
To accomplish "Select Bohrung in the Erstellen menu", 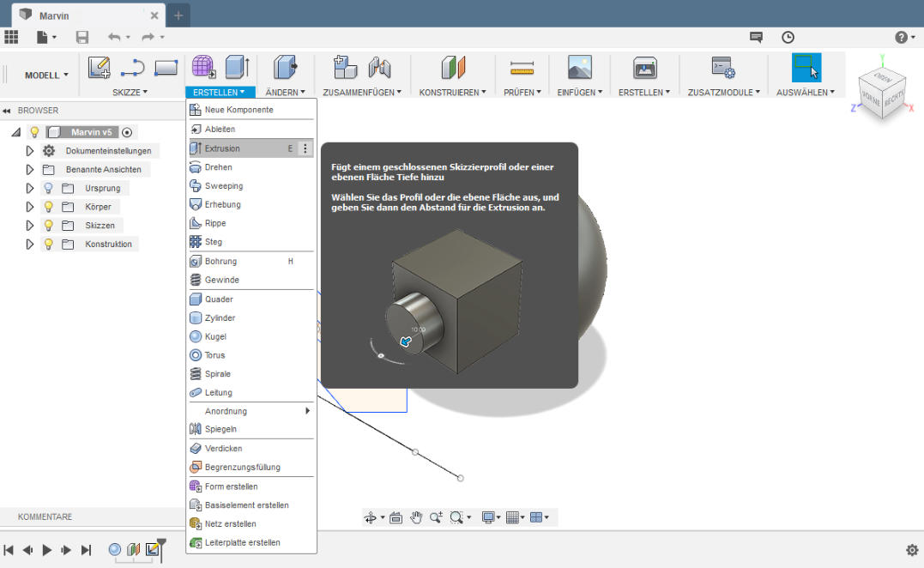I will (x=251, y=261).
